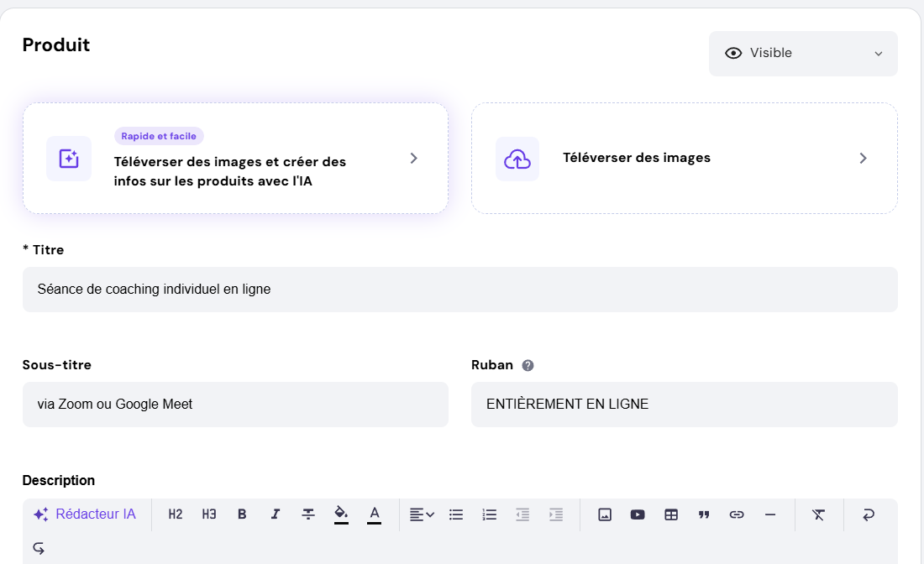Viewport: 924px width, 564px height.
Task: Insert a hyperlink in the description
Action: coord(737,514)
